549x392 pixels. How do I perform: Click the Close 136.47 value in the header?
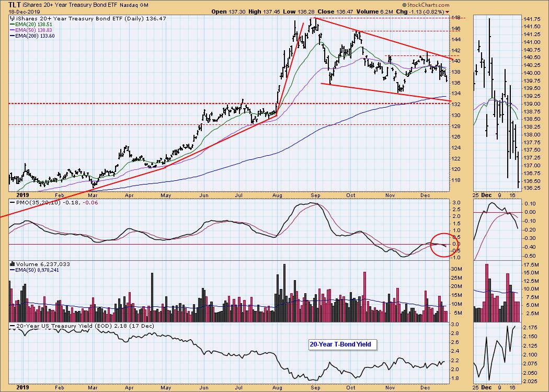(x=335, y=11)
